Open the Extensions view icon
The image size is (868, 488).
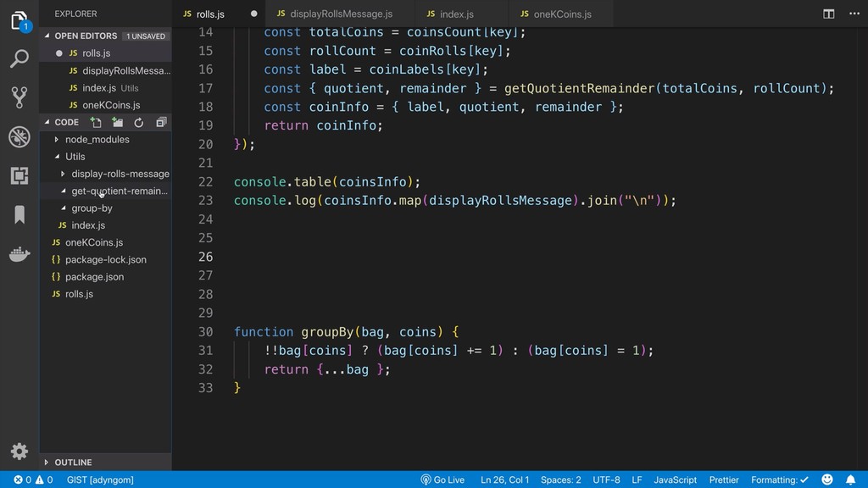click(19, 176)
